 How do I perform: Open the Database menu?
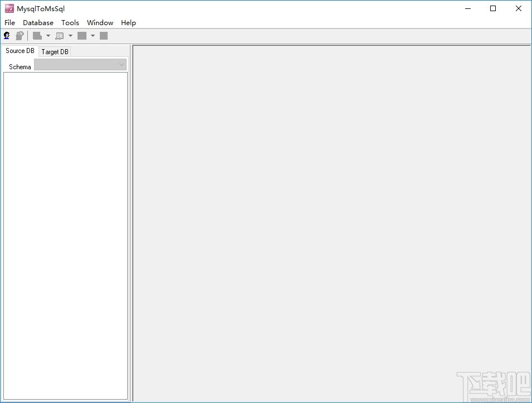tap(38, 22)
